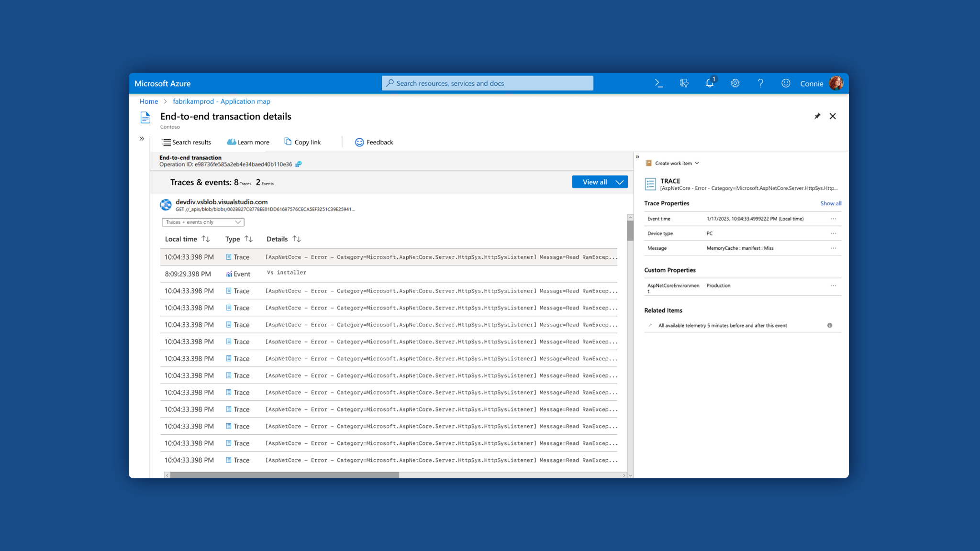Sort by Local time column
Screen dimensions: 980x551
click(x=187, y=239)
